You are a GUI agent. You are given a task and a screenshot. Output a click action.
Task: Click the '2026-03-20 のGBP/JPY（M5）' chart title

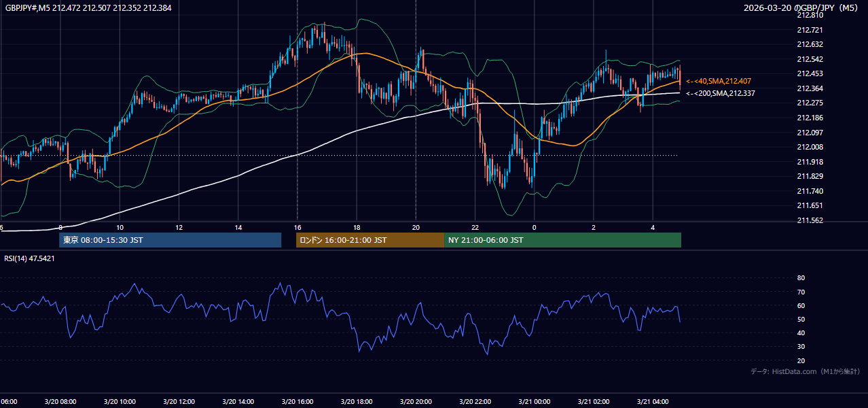pyautogui.click(x=801, y=7)
